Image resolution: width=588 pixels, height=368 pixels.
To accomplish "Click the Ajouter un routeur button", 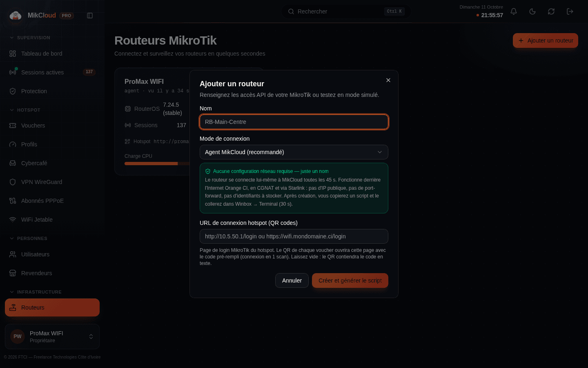I will 546,40.
